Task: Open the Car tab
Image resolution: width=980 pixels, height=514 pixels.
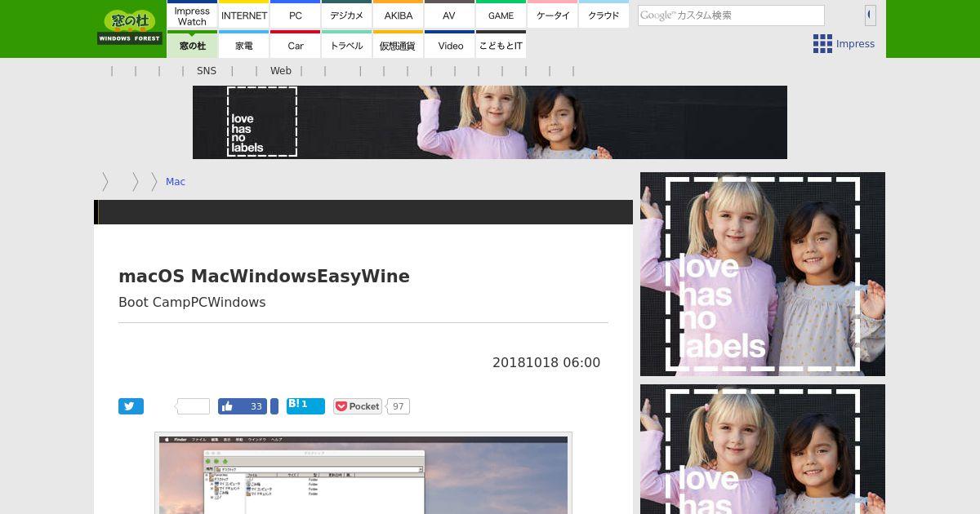Action: (296, 46)
